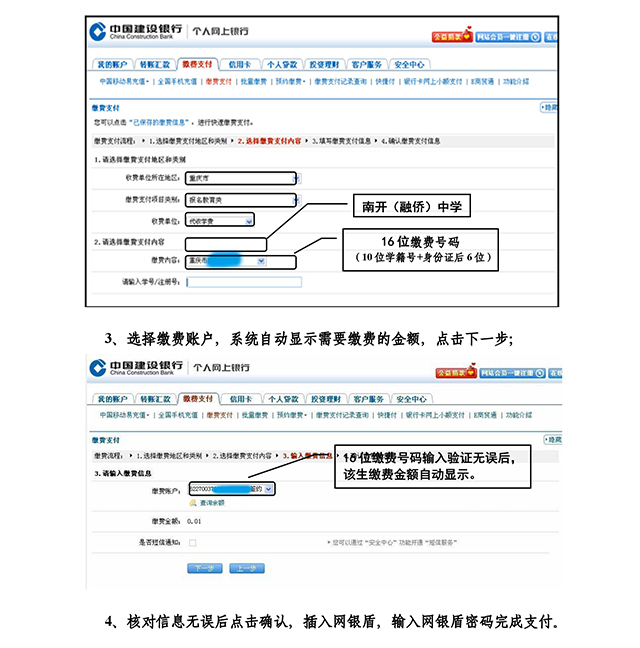The width and height of the screenshot is (640, 648).
Task: Open the 缴费支付项目类别 dropdown showing 报名教育类
Action: (x=243, y=200)
